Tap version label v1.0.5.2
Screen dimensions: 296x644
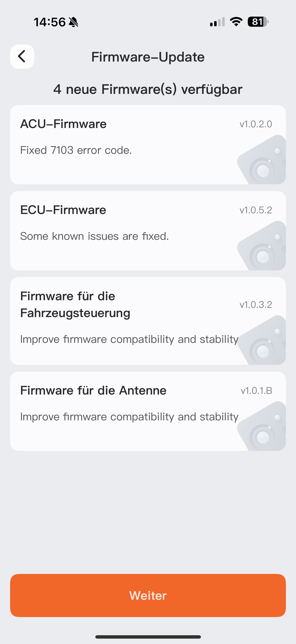[x=256, y=210]
